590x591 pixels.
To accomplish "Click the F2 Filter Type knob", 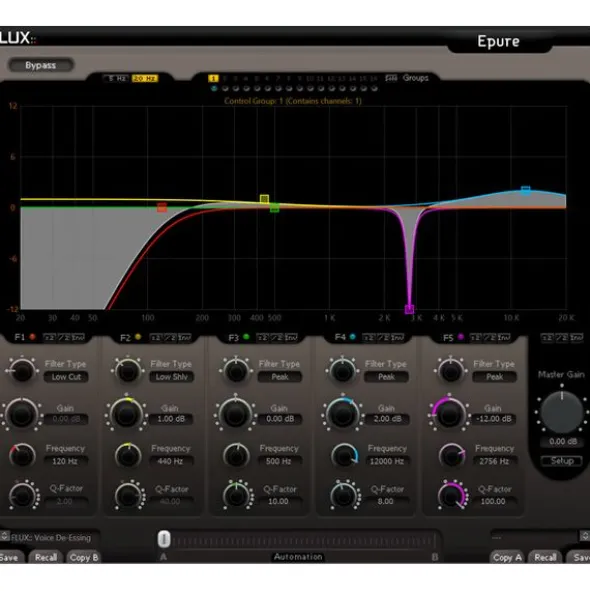I will 128,371.
